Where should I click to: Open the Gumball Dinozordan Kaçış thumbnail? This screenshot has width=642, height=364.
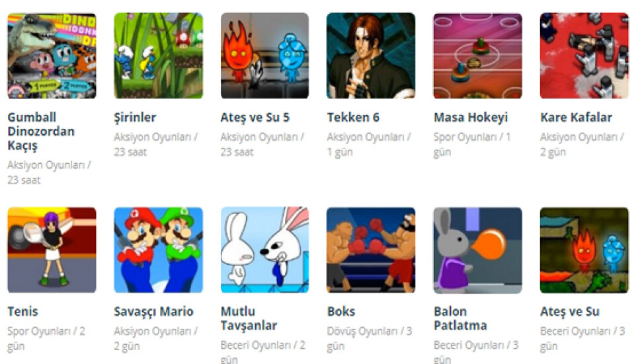(x=52, y=55)
